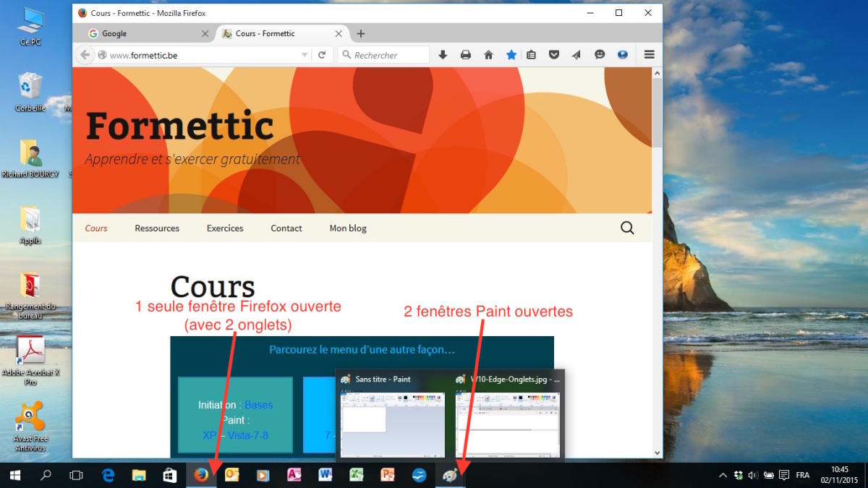Click the paper plane share icon
This screenshot has width=868, height=488.
[576, 55]
